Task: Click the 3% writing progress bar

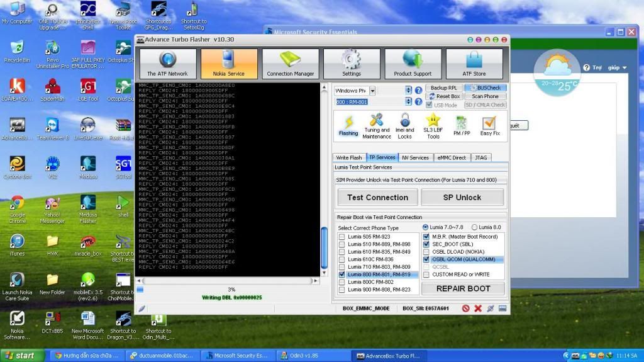Action: (231, 290)
